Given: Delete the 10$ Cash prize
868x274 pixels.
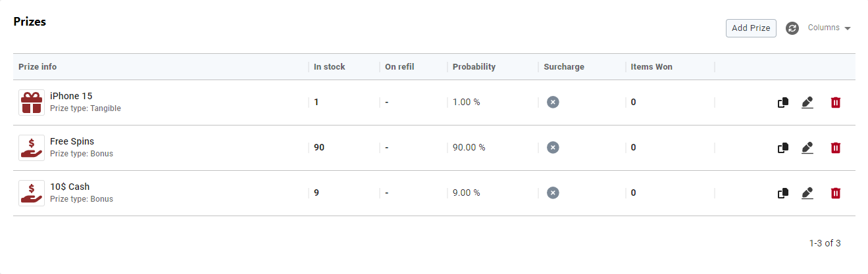Looking at the screenshot, I should tap(835, 193).
